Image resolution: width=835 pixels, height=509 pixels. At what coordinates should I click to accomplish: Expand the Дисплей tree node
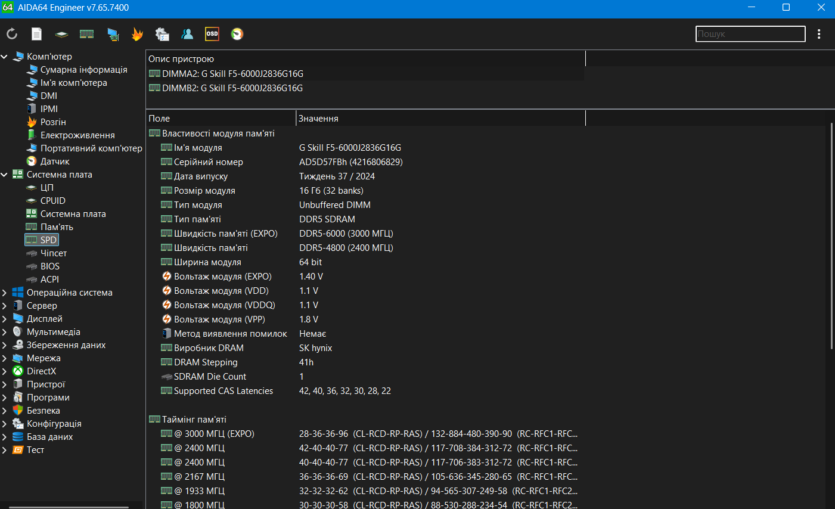click(4, 318)
